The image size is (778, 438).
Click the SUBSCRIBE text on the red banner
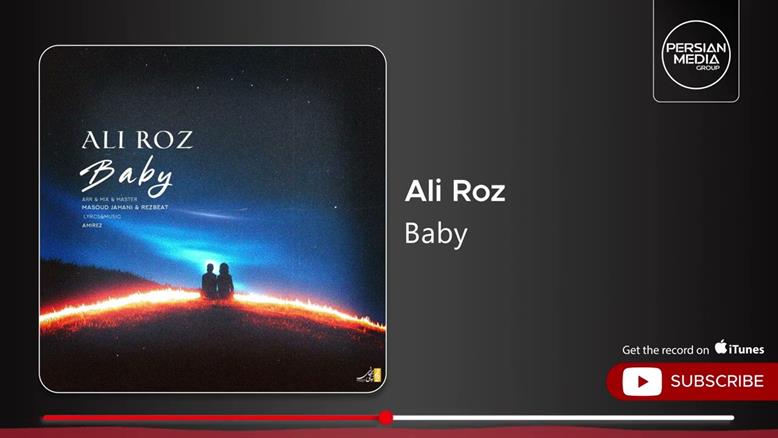click(717, 381)
